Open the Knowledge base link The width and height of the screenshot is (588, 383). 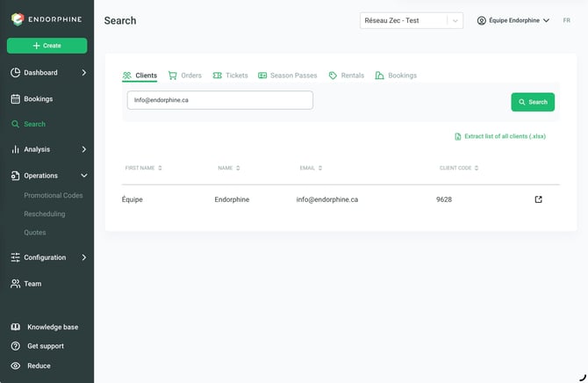pos(53,327)
